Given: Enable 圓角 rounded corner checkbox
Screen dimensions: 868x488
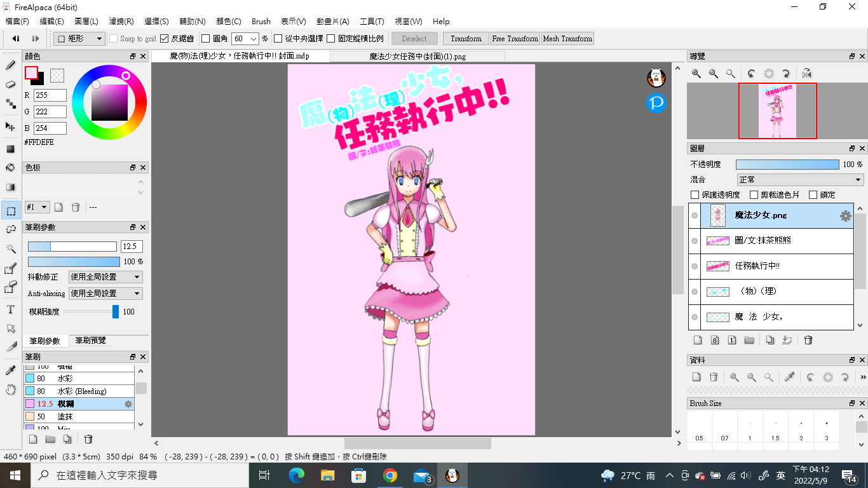Looking at the screenshot, I should coord(205,39).
